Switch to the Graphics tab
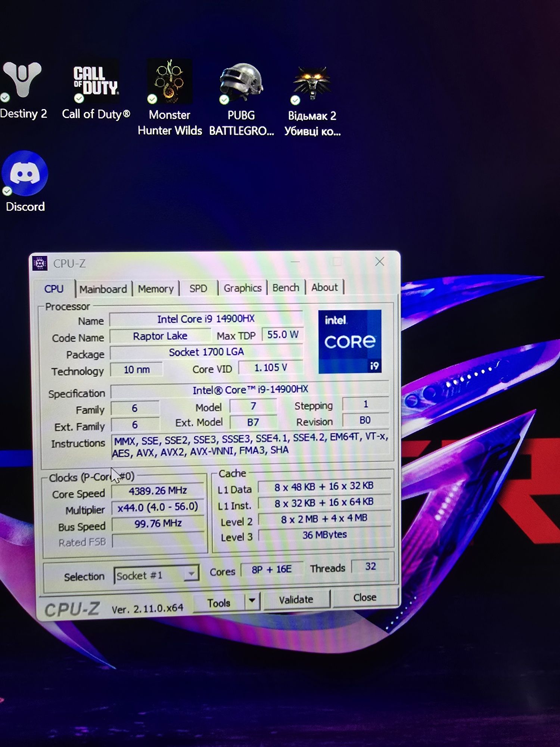This screenshot has height=747, width=560. 243,288
